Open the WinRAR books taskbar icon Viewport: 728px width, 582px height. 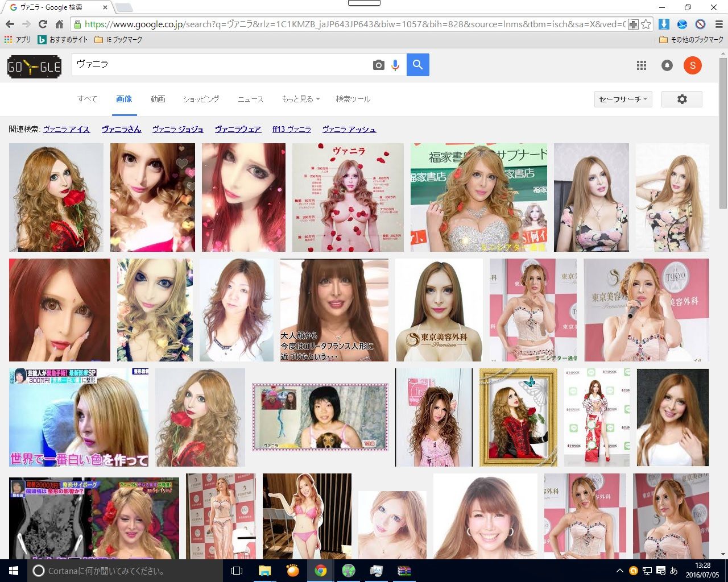404,571
